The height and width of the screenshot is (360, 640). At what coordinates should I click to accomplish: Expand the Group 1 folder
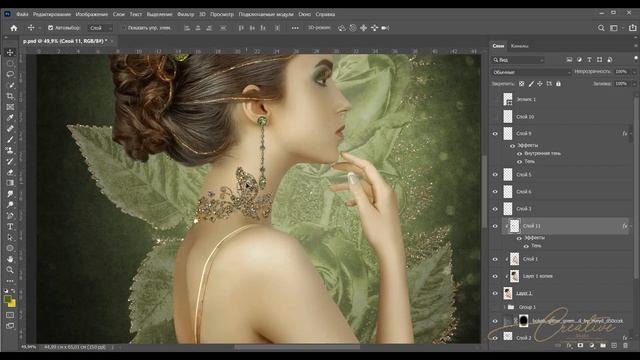tap(504, 307)
